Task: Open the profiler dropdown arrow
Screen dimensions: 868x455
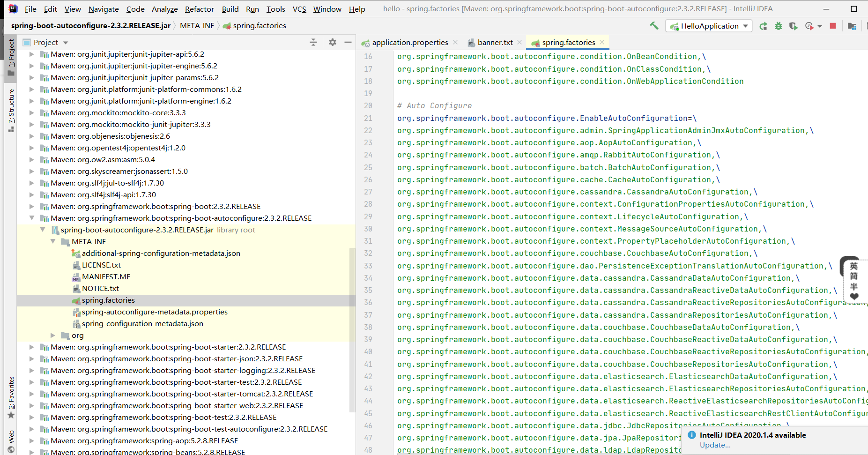Action: coord(820,26)
